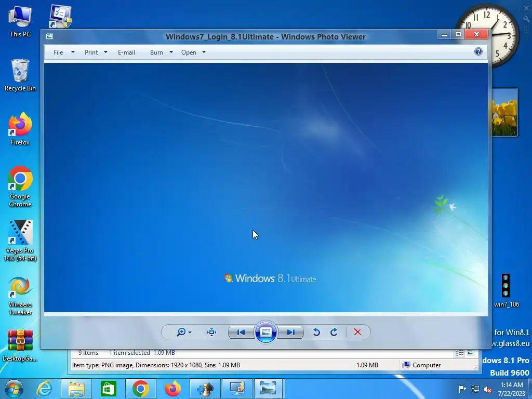Rotate image clockwise
The height and width of the screenshot is (399, 532).
tap(334, 332)
